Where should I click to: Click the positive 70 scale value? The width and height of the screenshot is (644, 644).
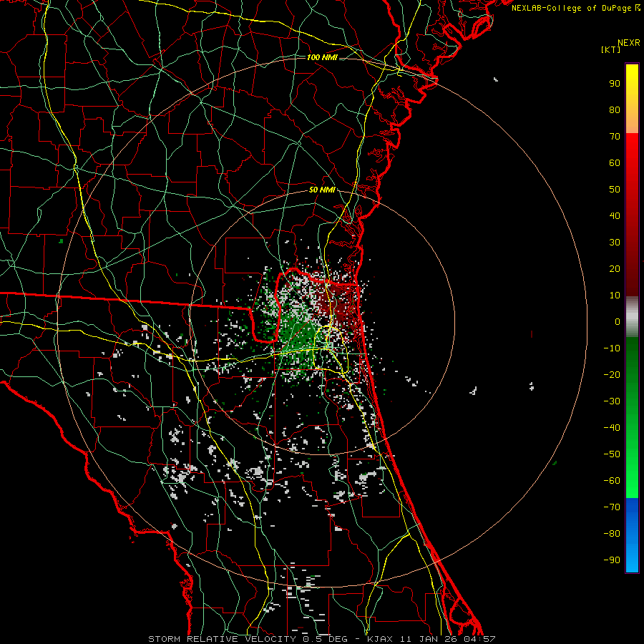pyautogui.click(x=615, y=137)
